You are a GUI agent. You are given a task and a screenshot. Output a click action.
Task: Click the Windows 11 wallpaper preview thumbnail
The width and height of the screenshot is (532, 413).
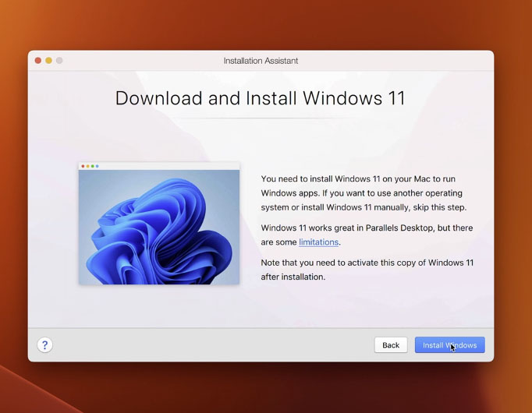point(159,224)
